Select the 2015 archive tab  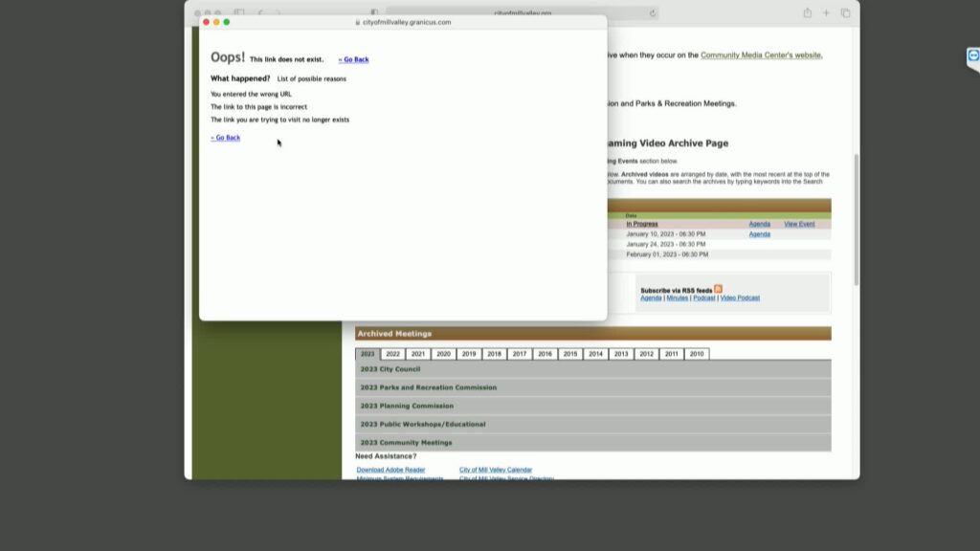(570, 354)
